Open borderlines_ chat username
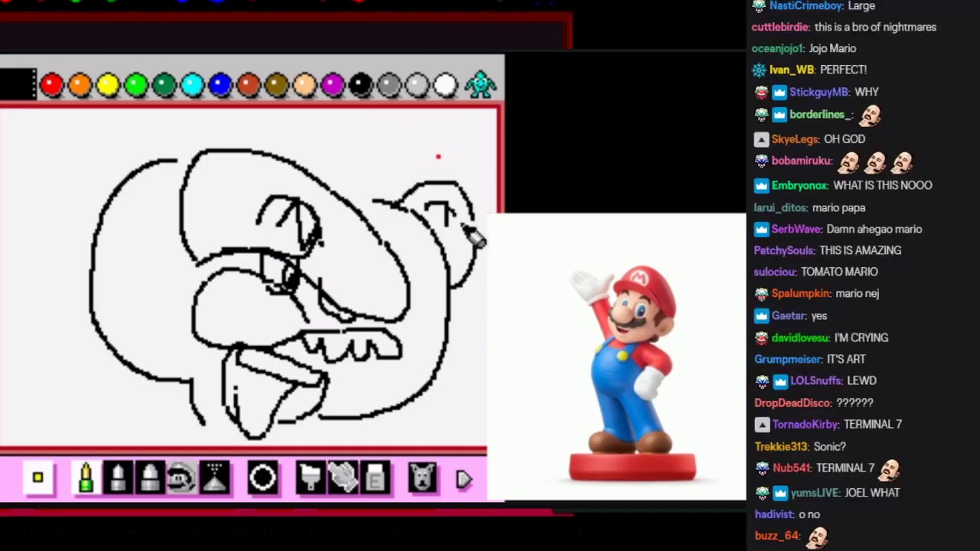The image size is (980, 551). point(821,115)
